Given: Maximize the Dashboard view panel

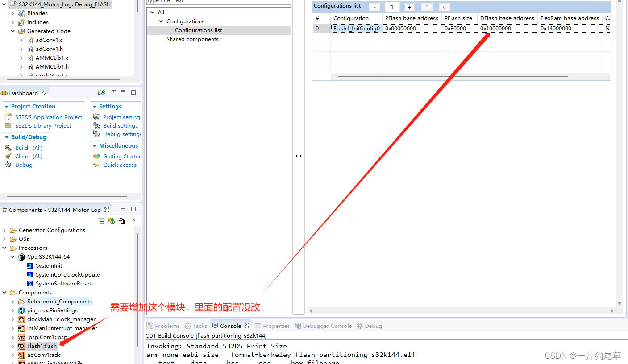Looking at the screenshot, I should (133, 92).
